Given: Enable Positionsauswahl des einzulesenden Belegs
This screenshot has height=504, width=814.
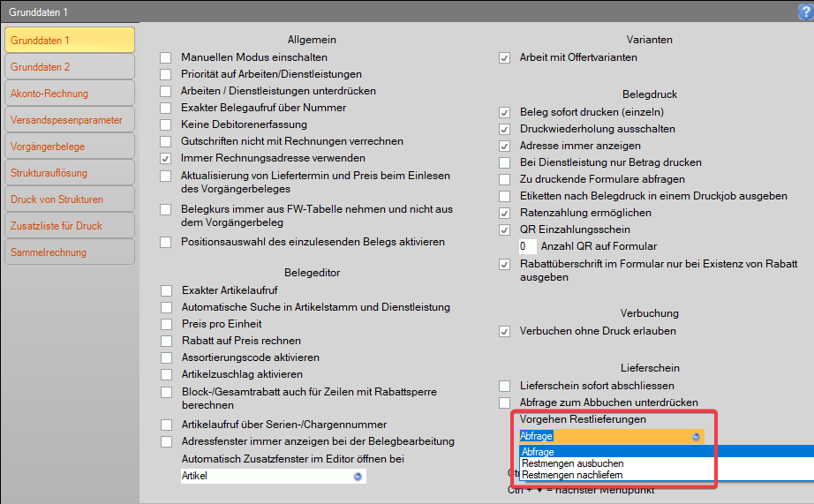Looking at the screenshot, I should coord(166,243).
